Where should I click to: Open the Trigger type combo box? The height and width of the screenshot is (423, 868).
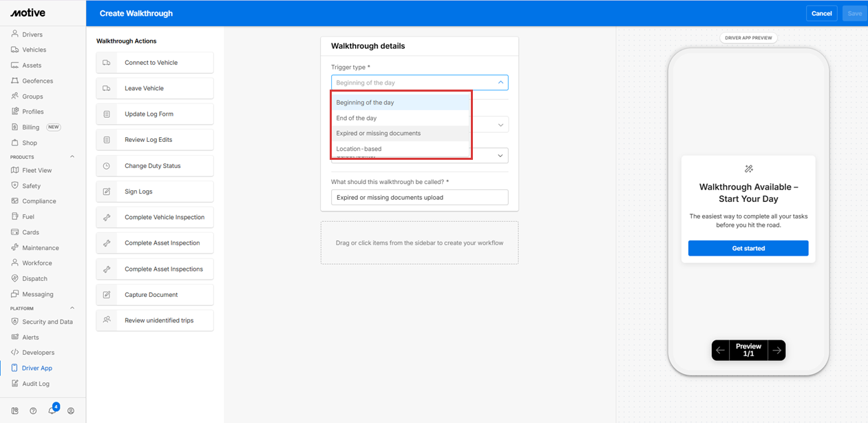coord(419,83)
